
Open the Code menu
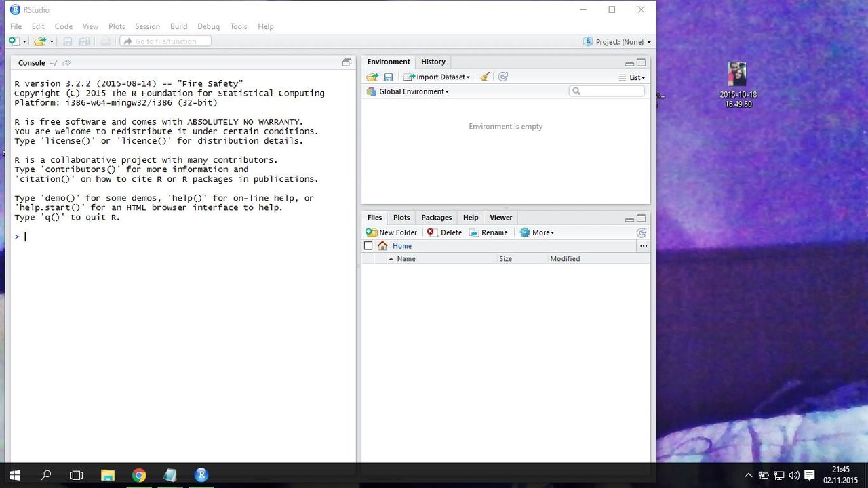point(64,26)
